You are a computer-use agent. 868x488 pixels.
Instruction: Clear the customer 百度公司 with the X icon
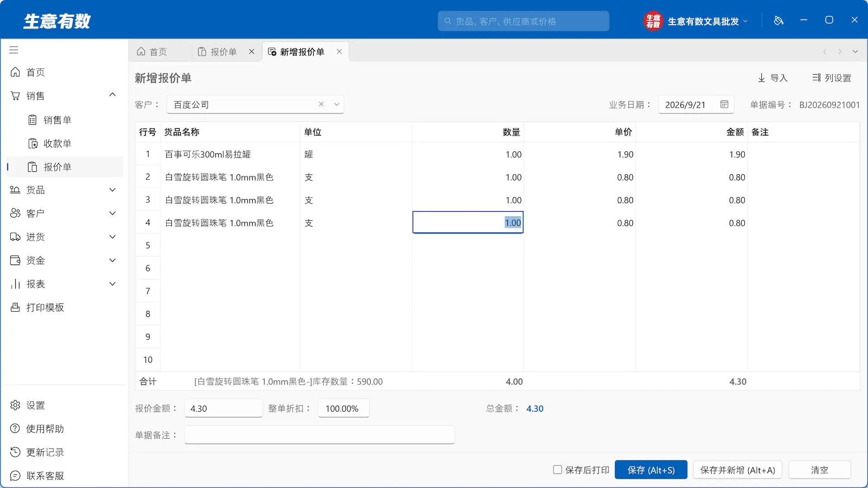(321, 104)
